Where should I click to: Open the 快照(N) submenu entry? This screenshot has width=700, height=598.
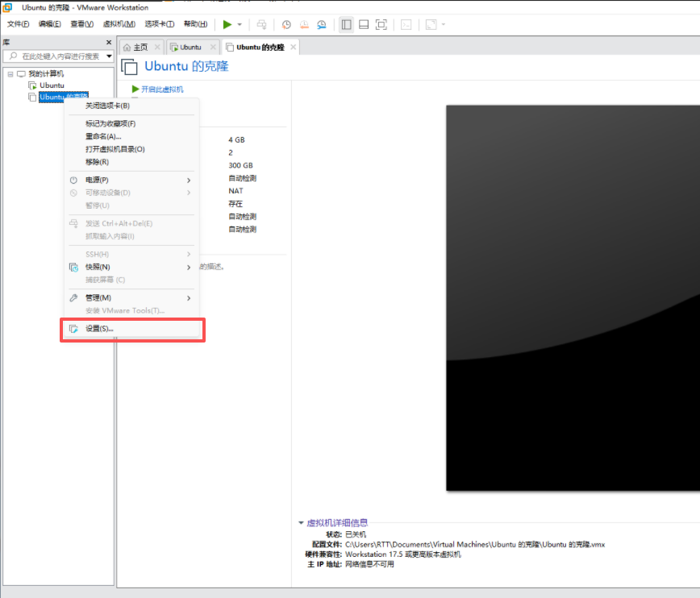click(98, 267)
